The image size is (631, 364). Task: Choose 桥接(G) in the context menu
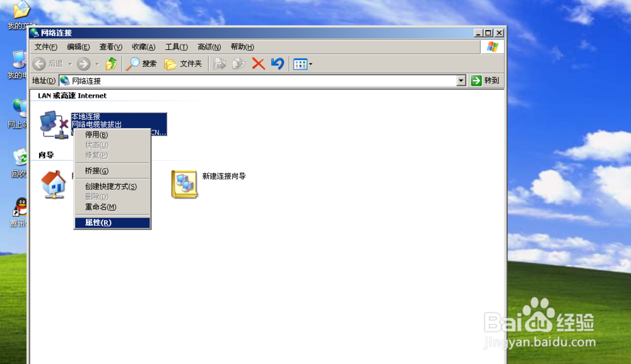pos(112,171)
